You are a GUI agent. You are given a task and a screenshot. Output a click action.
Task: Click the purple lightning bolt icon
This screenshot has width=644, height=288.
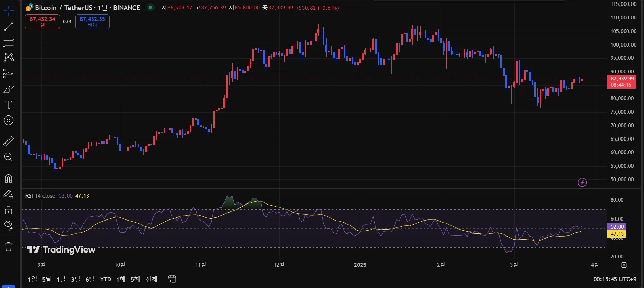(x=582, y=182)
